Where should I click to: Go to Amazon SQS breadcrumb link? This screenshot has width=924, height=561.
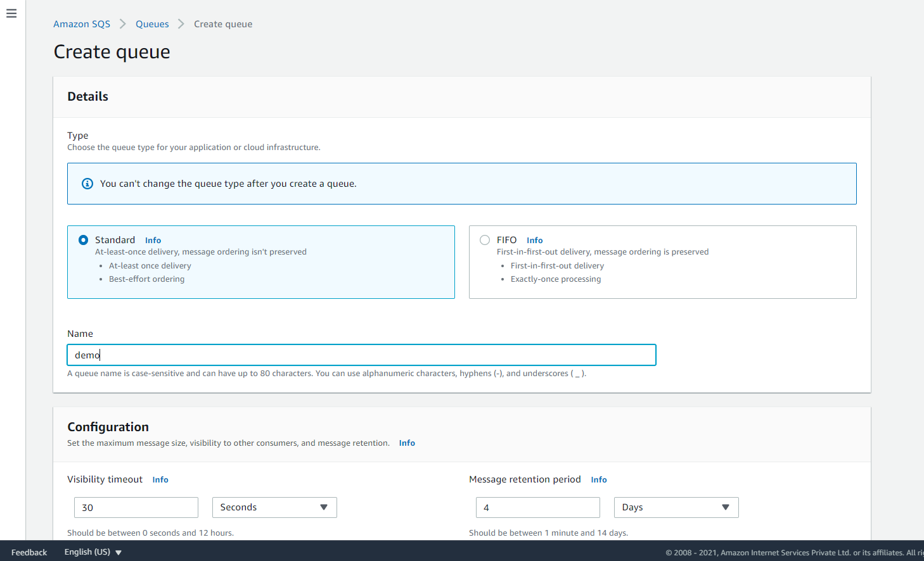click(x=82, y=24)
